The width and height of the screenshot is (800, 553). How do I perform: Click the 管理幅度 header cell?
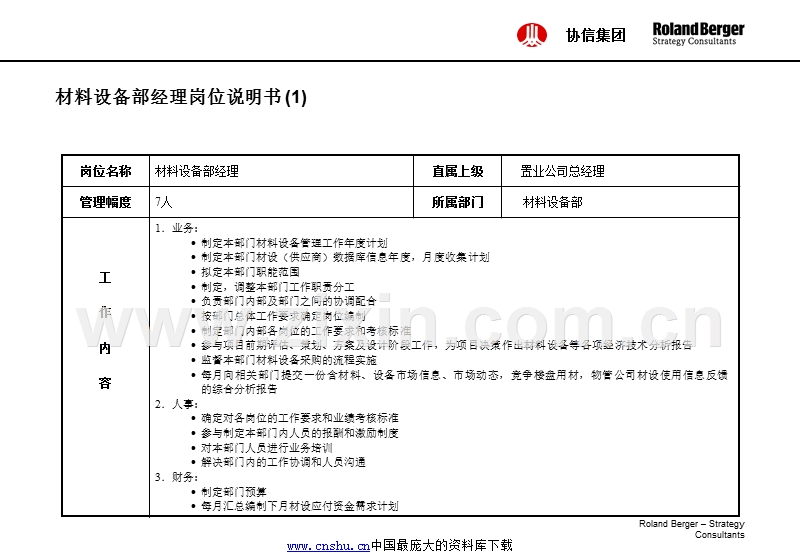point(106,202)
